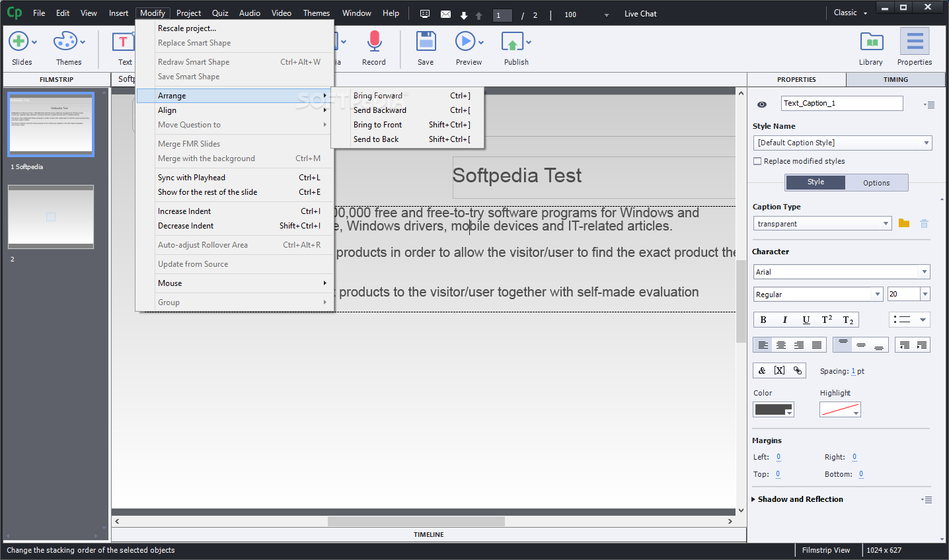
Task: Open the Caption Type transparent dropdown
Action: [x=822, y=224]
